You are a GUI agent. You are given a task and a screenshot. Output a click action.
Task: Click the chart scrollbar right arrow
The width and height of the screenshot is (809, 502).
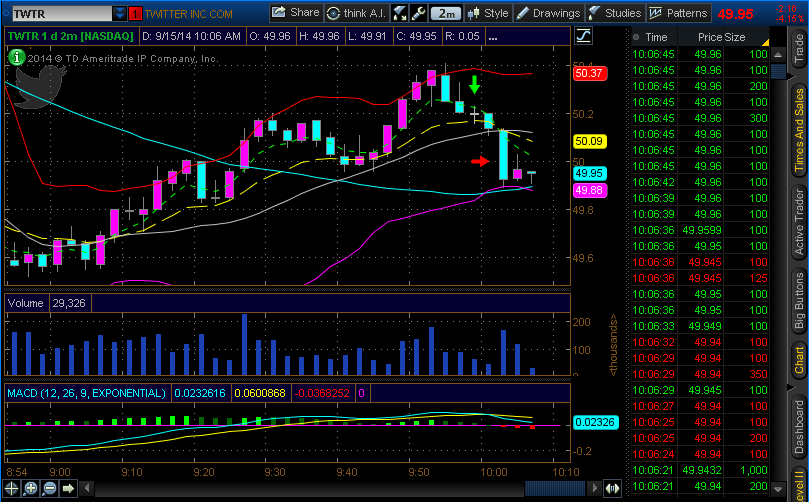594,488
